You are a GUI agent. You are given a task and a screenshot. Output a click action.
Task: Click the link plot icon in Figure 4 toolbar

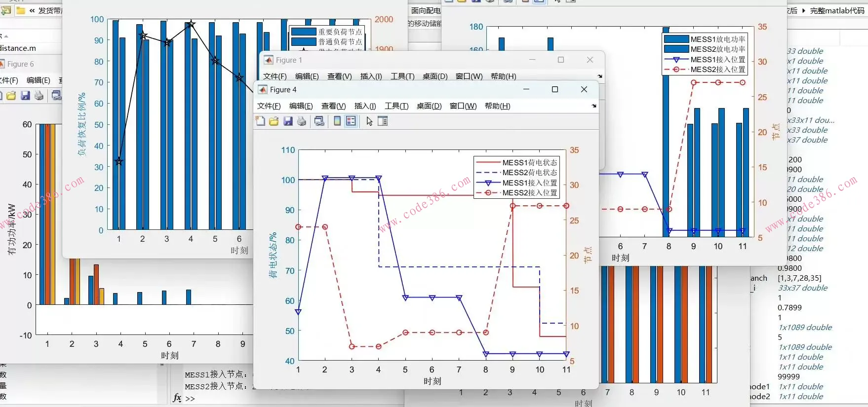click(x=319, y=121)
